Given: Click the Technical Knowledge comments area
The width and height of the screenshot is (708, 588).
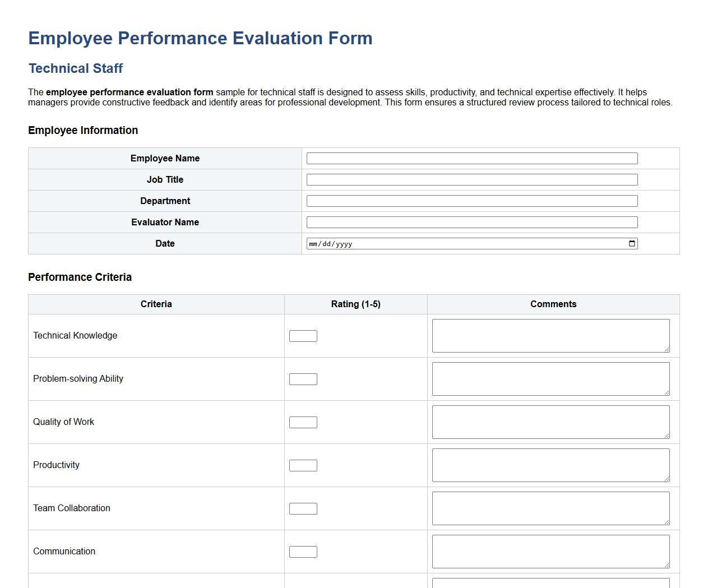Looking at the screenshot, I should click(550, 335).
